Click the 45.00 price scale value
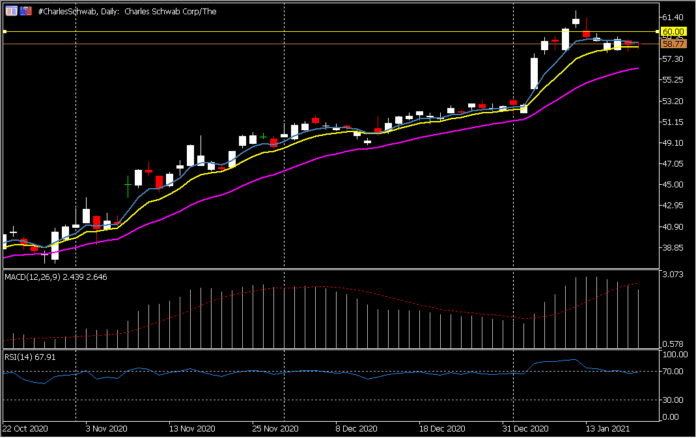The width and height of the screenshot is (696, 438). 672,185
